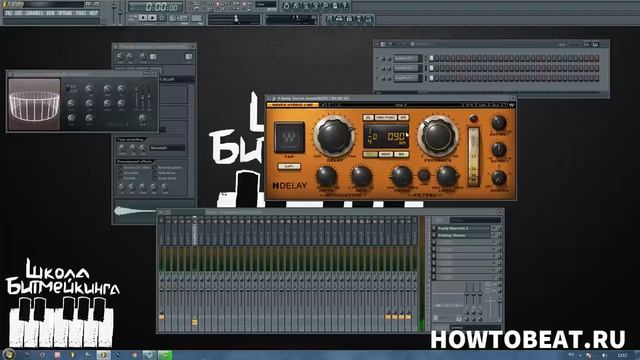Adjust the main volume slider in top toolbar
Screen dimensions: 640x360
pos(114,12)
